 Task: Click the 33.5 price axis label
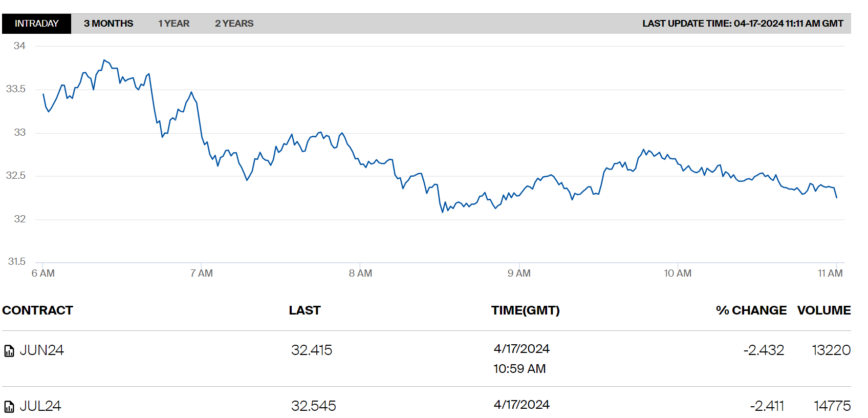(x=16, y=89)
